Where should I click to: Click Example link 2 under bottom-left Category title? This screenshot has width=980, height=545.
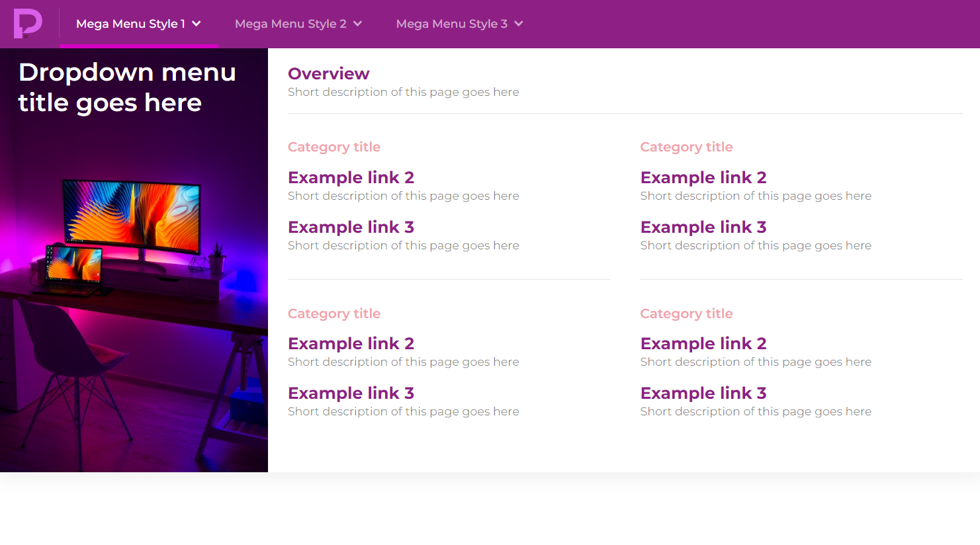pyautogui.click(x=351, y=343)
